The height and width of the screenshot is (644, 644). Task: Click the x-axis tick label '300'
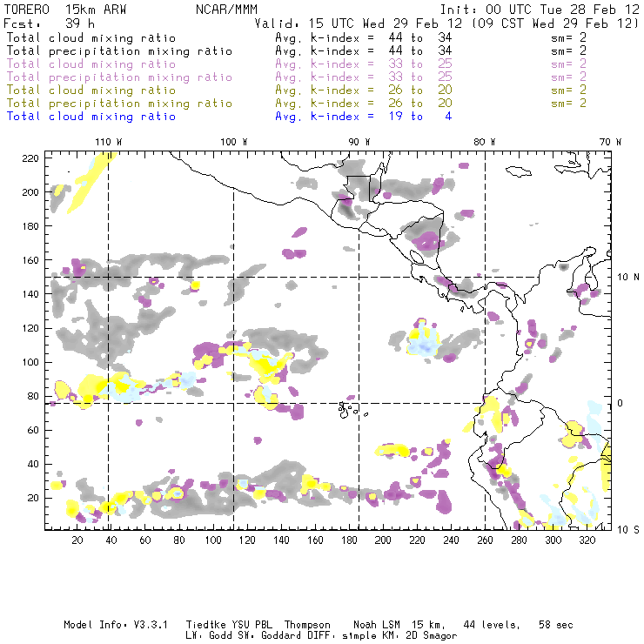click(553, 540)
